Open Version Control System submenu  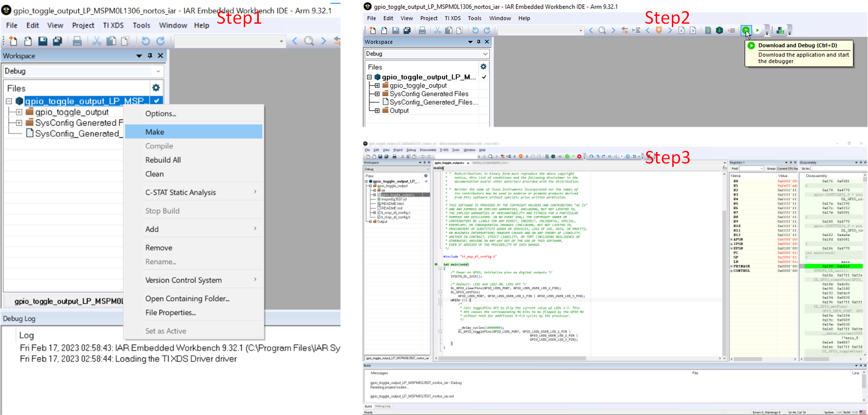(194, 280)
